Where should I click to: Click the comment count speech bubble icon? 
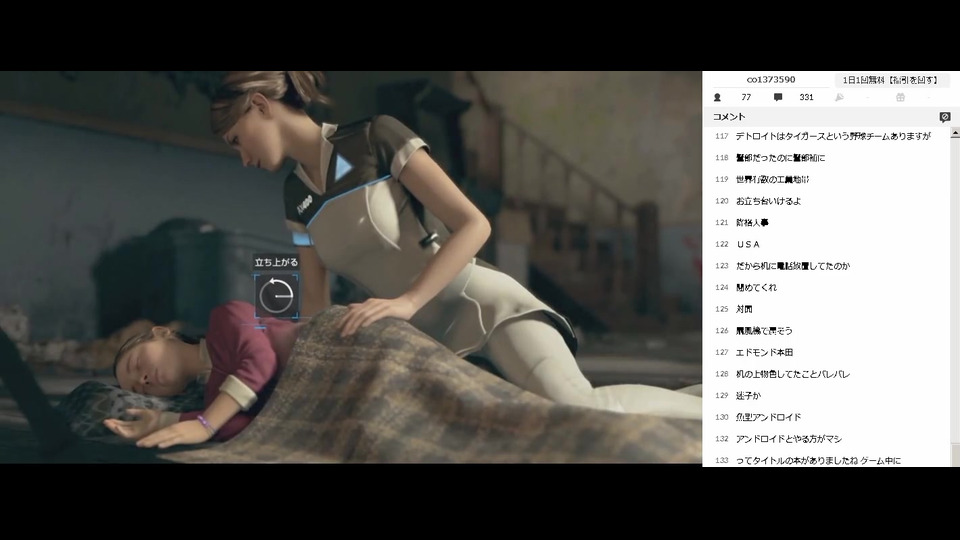(778, 97)
